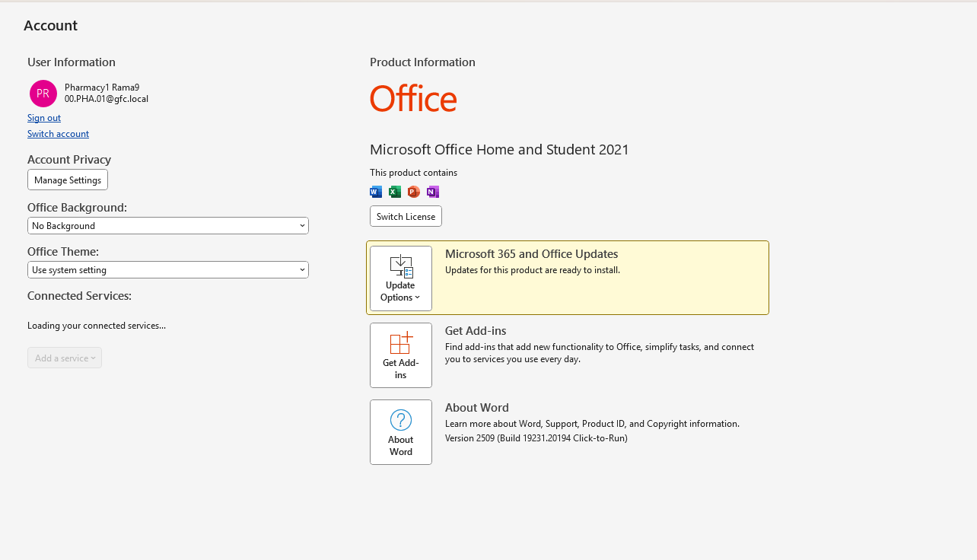Open the Get Add-ins tile button
The width and height of the screenshot is (977, 560).
[x=401, y=355]
